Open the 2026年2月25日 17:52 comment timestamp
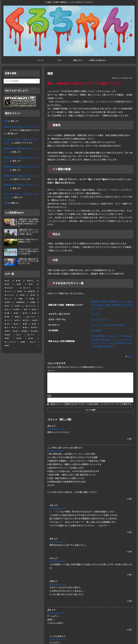Screen dimensions: 138x644 tap(55, 429)
